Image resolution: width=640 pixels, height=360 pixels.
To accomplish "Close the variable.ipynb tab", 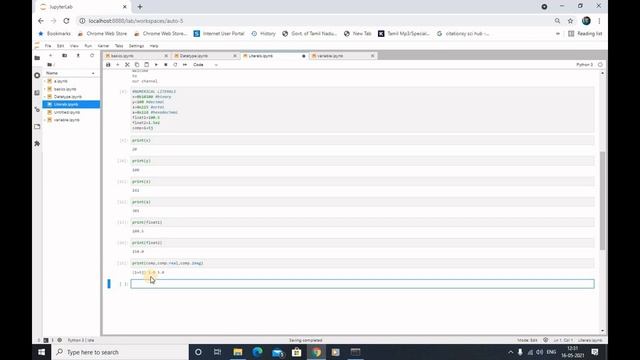I will [x=373, y=56].
